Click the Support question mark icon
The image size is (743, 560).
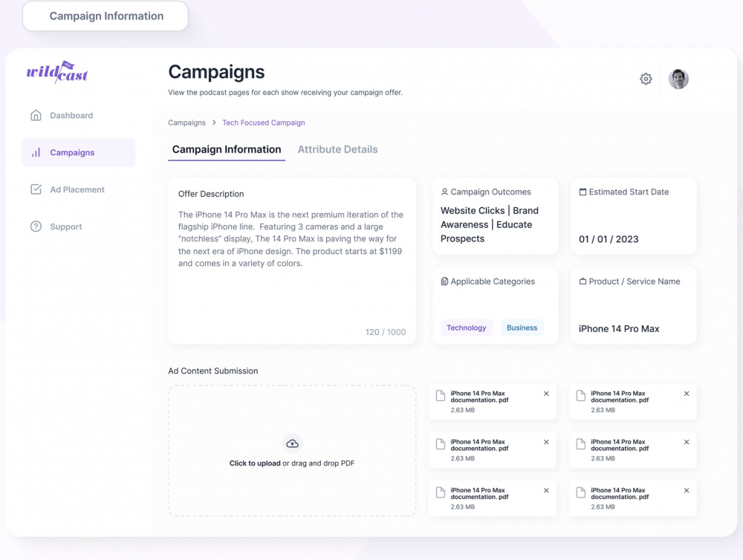coord(36,227)
